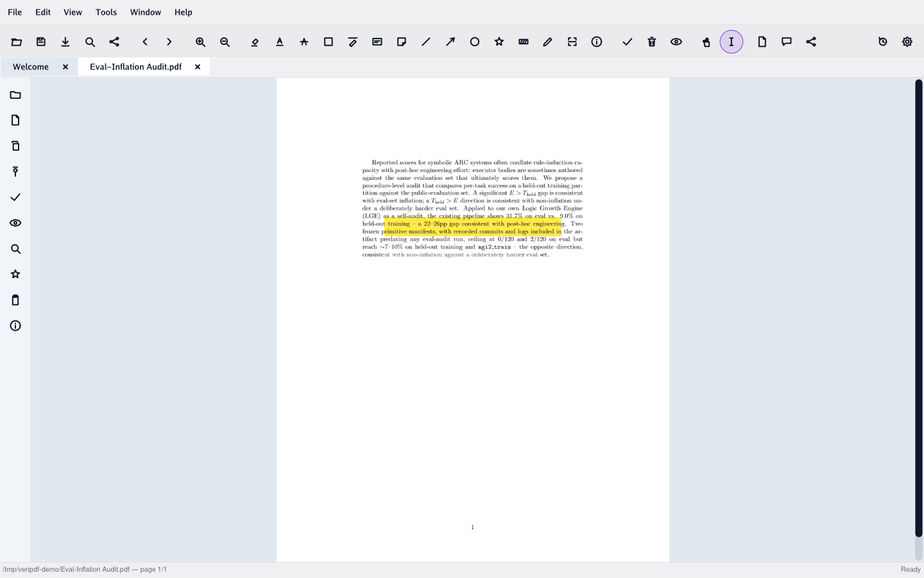Zoom in with the plus magnifier
924x578 pixels.
pos(200,42)
